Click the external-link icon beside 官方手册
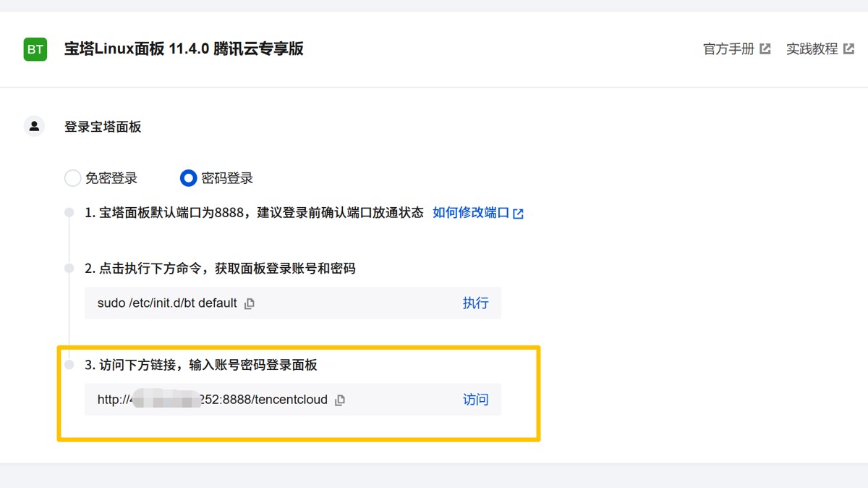This screenshot has height=488, width=868. click(x=765, y=49)
